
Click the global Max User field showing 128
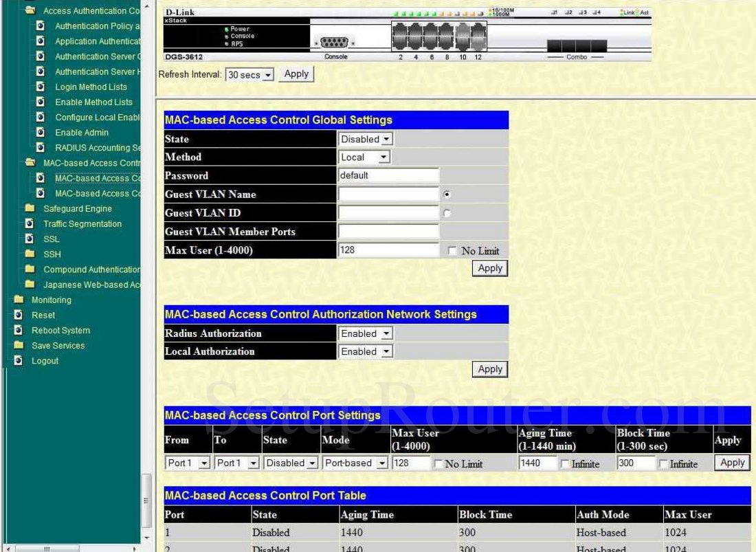pyautogui.click(x=388, y=250)
